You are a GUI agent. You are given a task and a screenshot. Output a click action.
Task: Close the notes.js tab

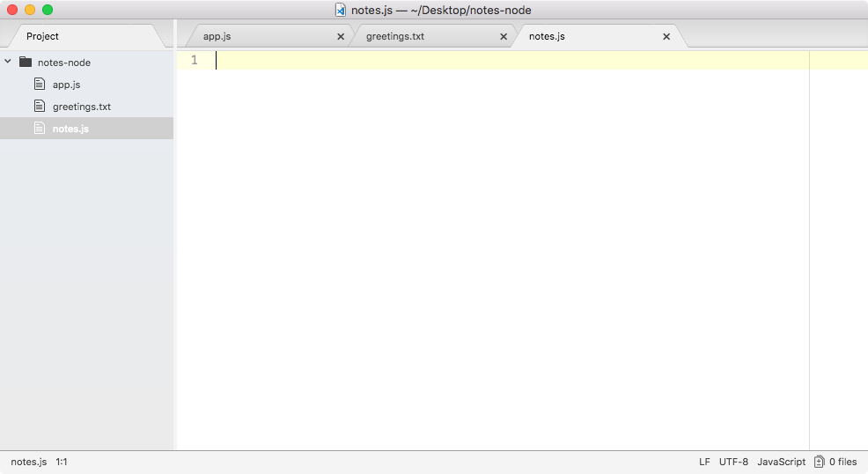666,36
